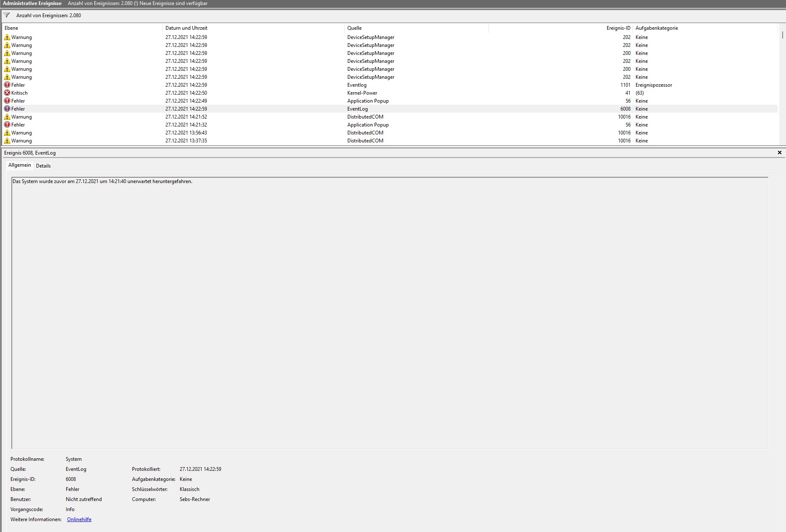Click the Protokollname value 'System'
The image size is (786, 532).
coord(74,459)
